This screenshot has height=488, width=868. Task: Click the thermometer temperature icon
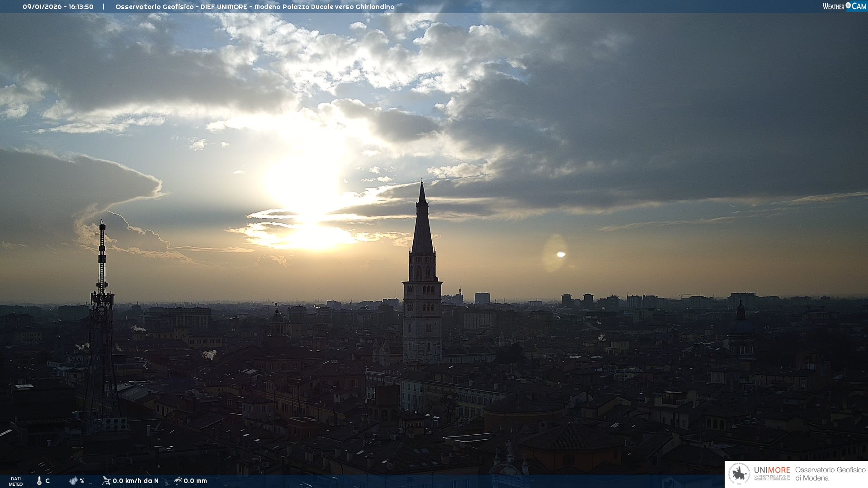39,481
